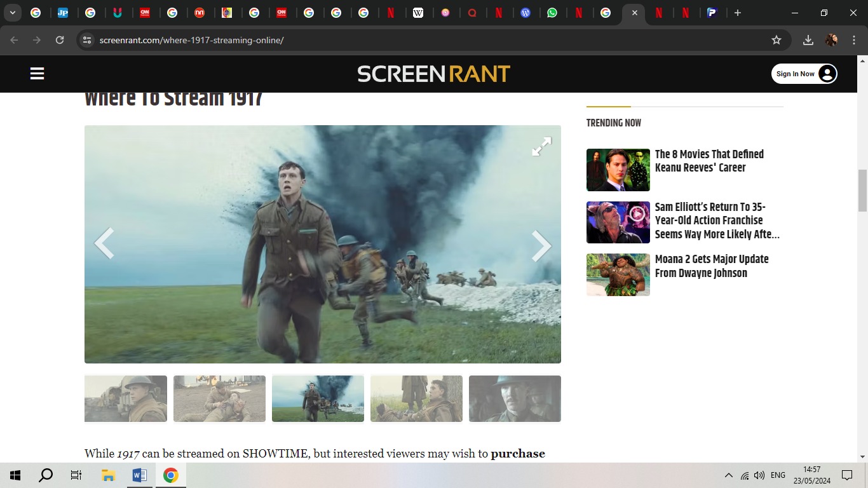Screen dimensions: 868x488
Task: Select the soldiers on ground thumbnail
Action: (x=219, y=398)
